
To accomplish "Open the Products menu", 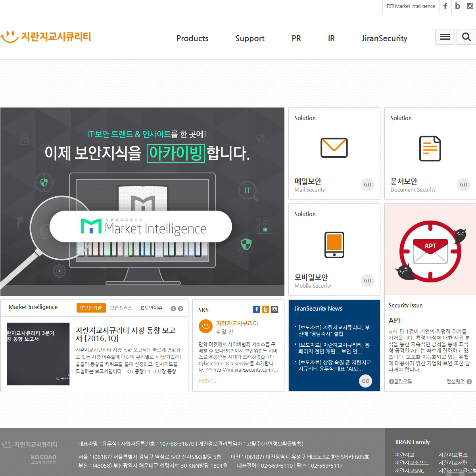I will (x=192, y=38).
